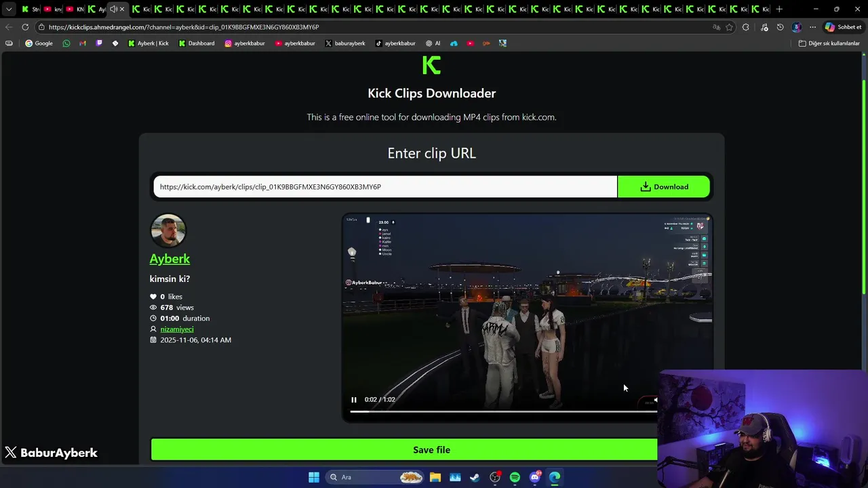Open Copilot Sohbet et button

click(843, 27)
